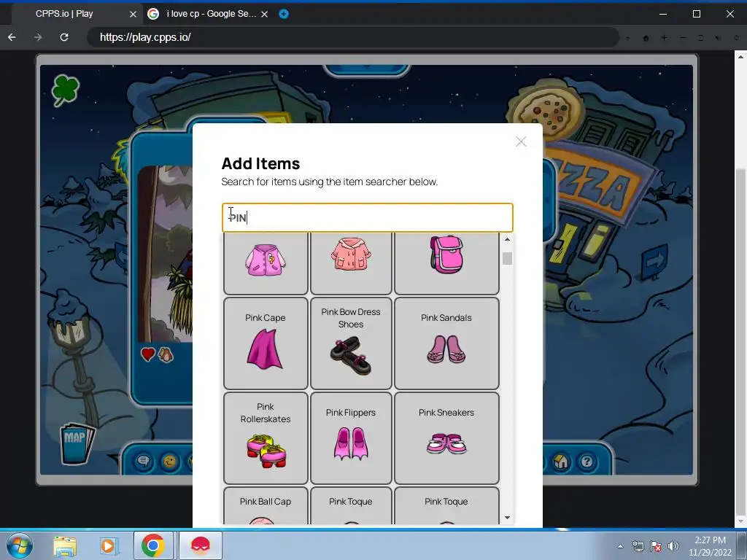This screenshot has width=747, height=560.
Task: Go to igloo house icon
Action: coord(561,461)
